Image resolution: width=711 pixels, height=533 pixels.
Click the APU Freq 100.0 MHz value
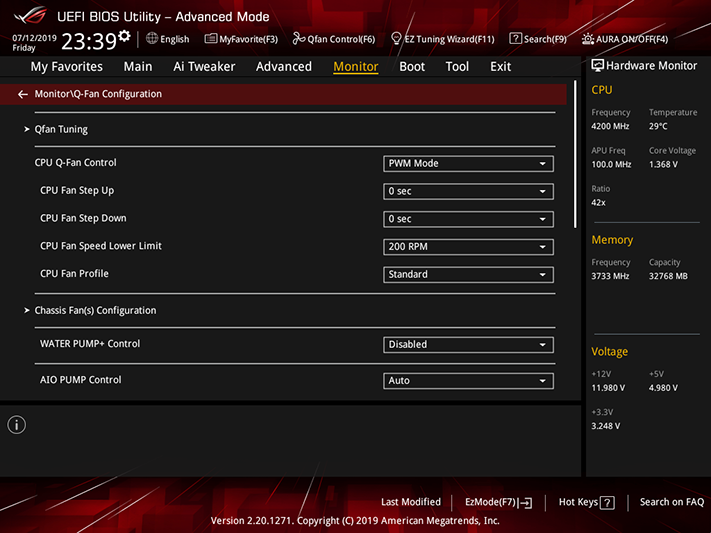(x=611, y=164)
